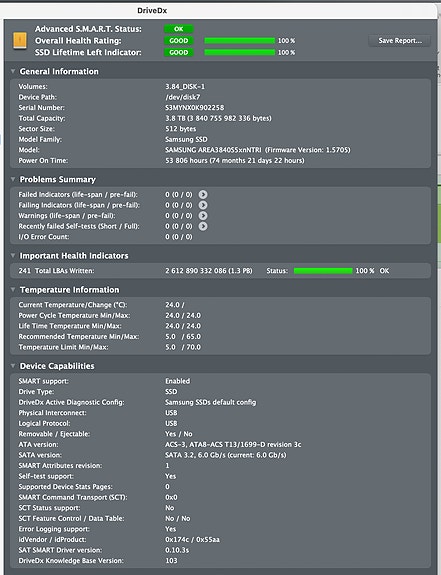Click the SSD Lifetime Left progress bar

pos(239,52)
